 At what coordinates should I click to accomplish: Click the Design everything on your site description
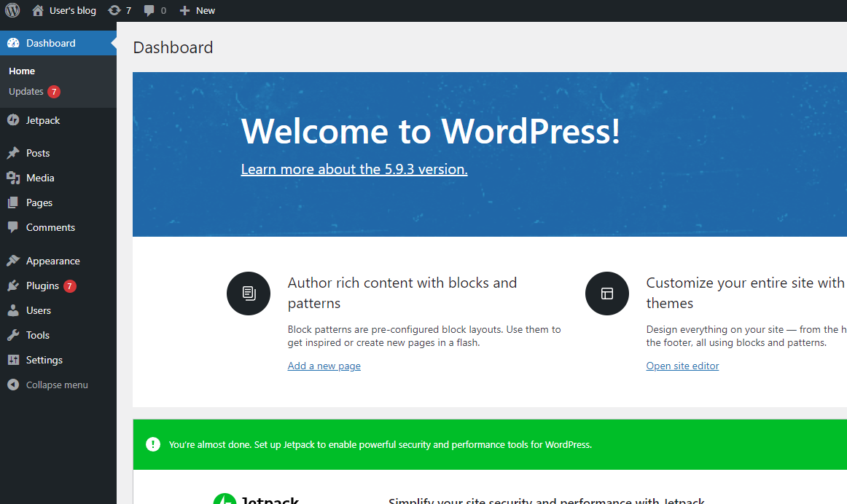point(746,336)
